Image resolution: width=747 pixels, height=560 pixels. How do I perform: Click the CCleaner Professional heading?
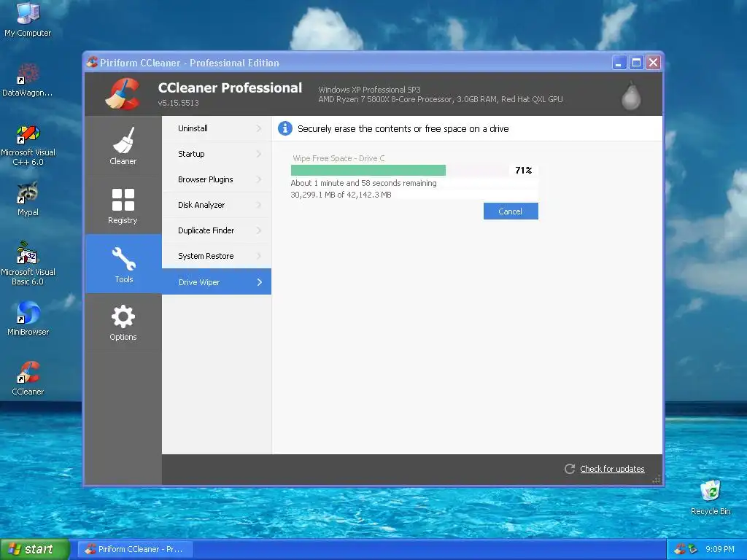(x=230, y=87)
